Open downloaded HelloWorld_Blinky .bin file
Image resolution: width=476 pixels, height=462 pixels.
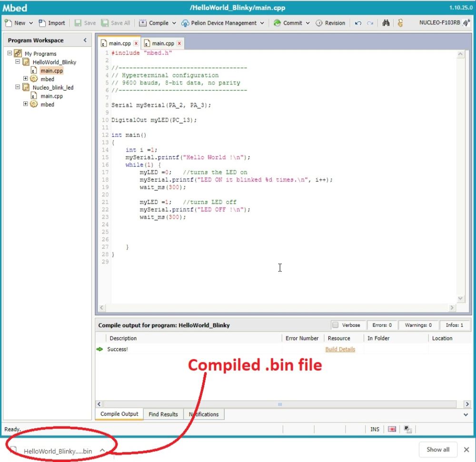pyautogui.click(x=58, y=451)
